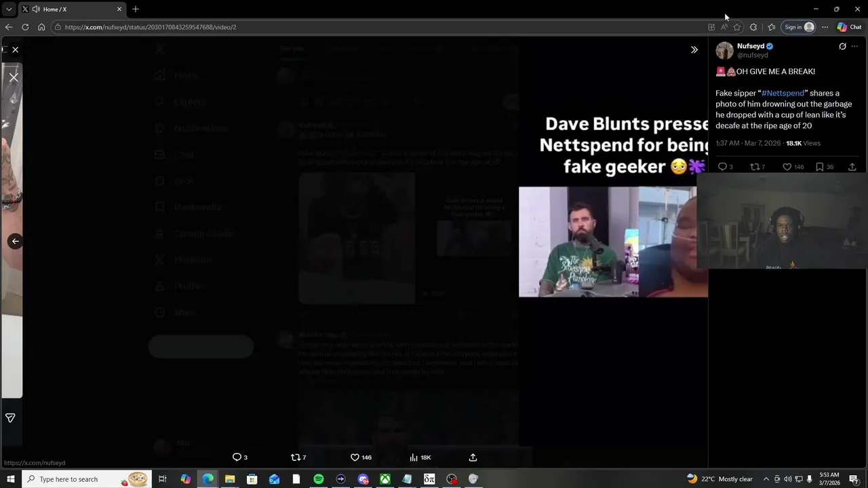This screenshot has height=488, width=868.
Task: Open Nufseyd's profile avatar
Action: coord(724,50)
